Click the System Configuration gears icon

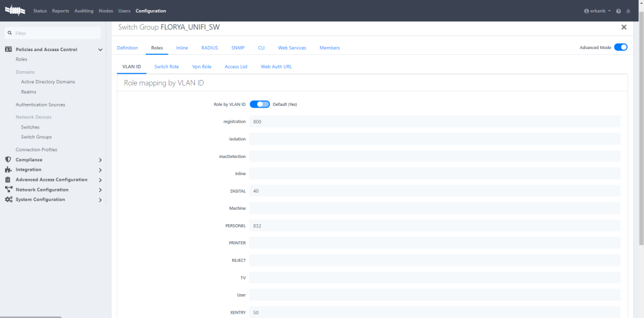[8, 200]
